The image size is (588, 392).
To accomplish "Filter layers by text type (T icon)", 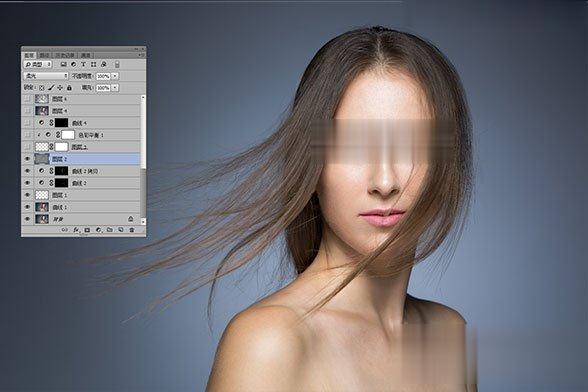I will click(84, 65).
